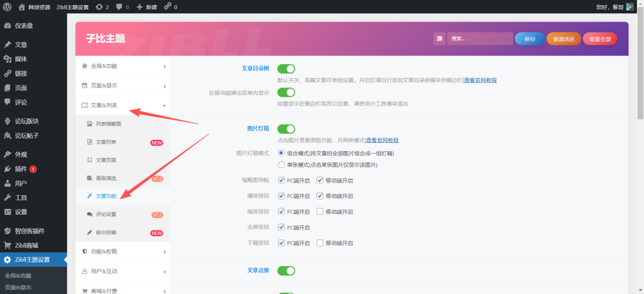Viewport: 644px width, 294px height.
Task: Click the plus icon for 新建
Action: tap(140, 6)
